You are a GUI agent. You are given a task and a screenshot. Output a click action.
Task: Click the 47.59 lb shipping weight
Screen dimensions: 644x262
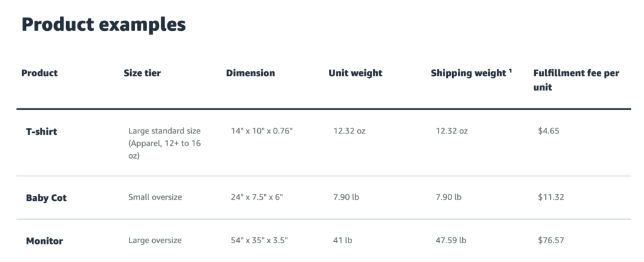pyautogui.click(x=451, y=240)
